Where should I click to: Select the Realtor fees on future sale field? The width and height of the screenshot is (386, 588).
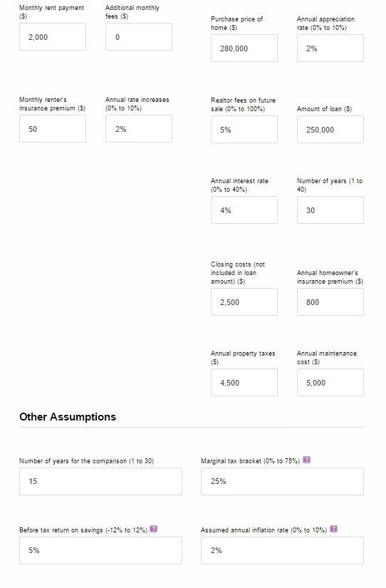244,130
